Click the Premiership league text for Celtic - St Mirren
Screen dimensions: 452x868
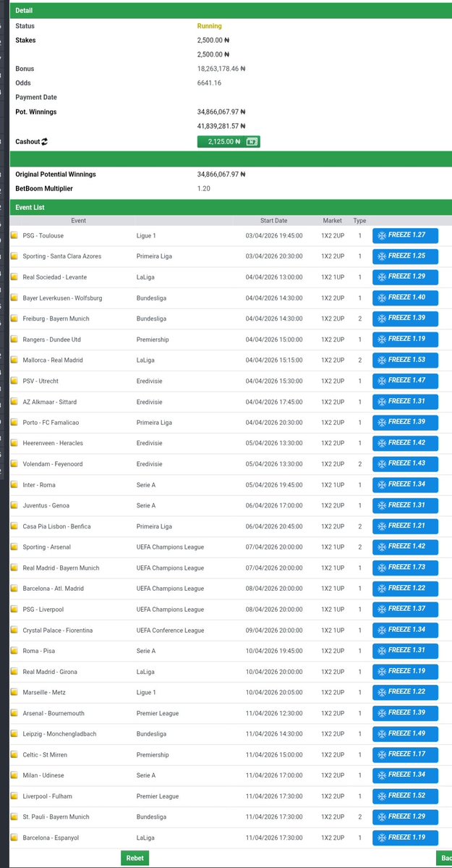(x=153, y=755)
